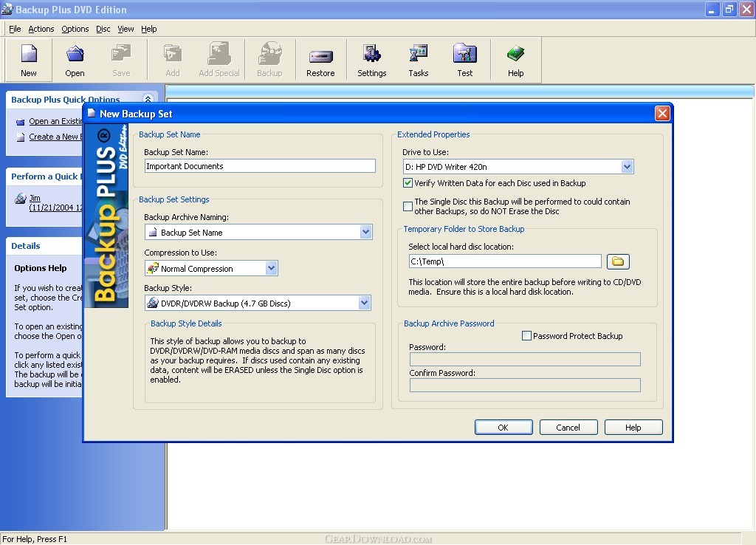Click the 'Temporary Folder to Store Backup' label
The image size is (756, 545).
tap(464, 229)
